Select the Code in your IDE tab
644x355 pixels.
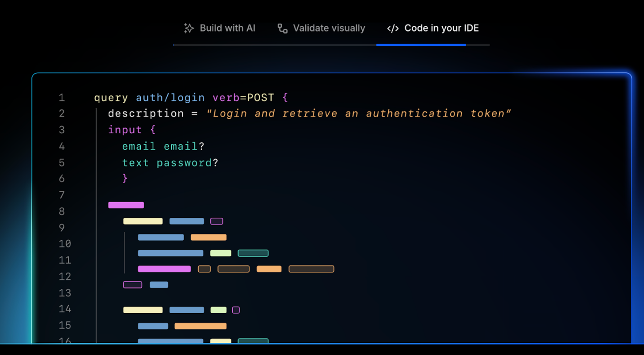(441, 28)
